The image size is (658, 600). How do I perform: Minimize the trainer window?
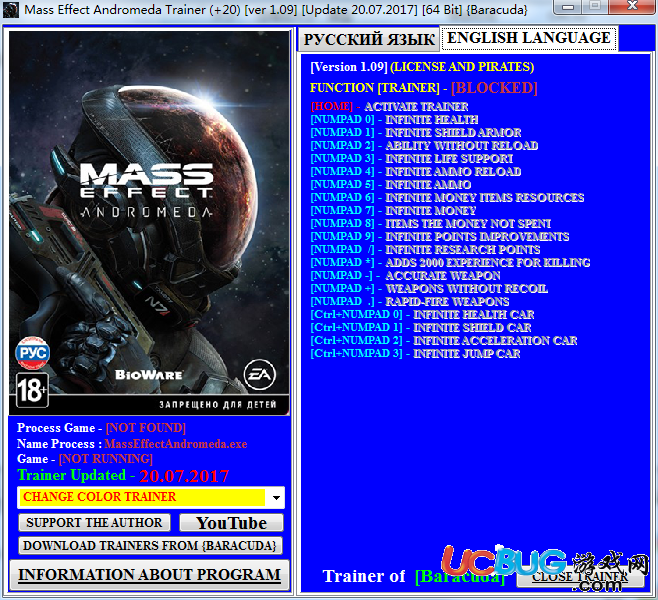[567, 7]
